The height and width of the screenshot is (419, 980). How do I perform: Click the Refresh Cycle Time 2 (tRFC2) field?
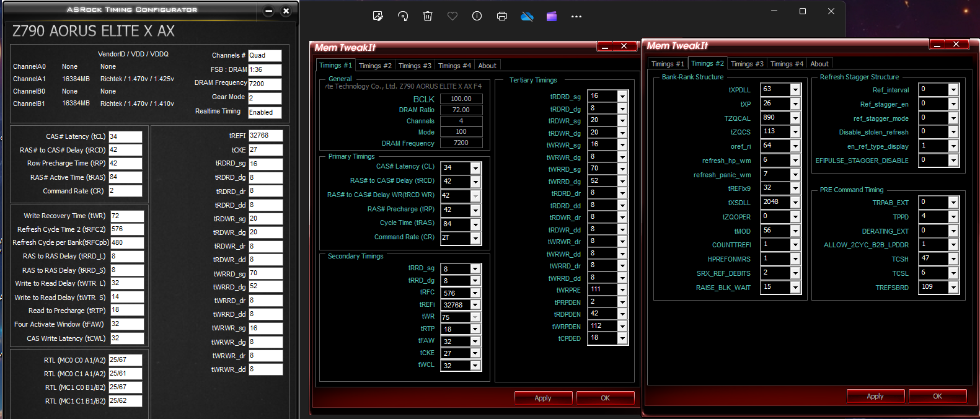[x=127, y=229]
